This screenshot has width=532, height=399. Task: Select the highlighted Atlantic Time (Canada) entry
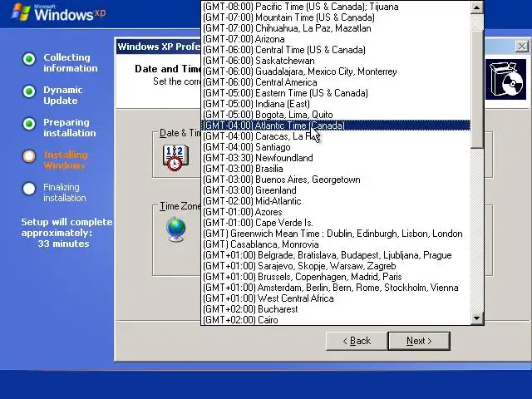(x=336, y=126)
